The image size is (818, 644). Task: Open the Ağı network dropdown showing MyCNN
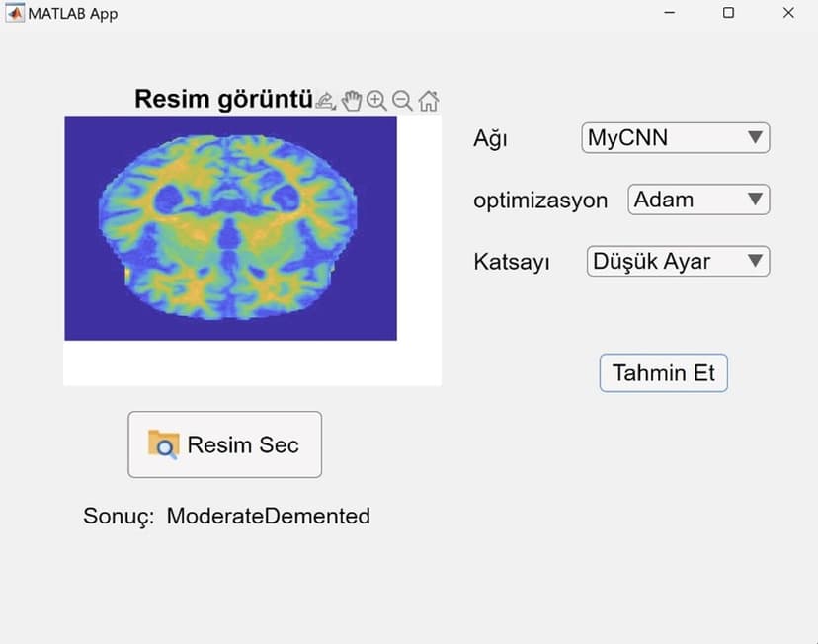[x=676, y=138]
